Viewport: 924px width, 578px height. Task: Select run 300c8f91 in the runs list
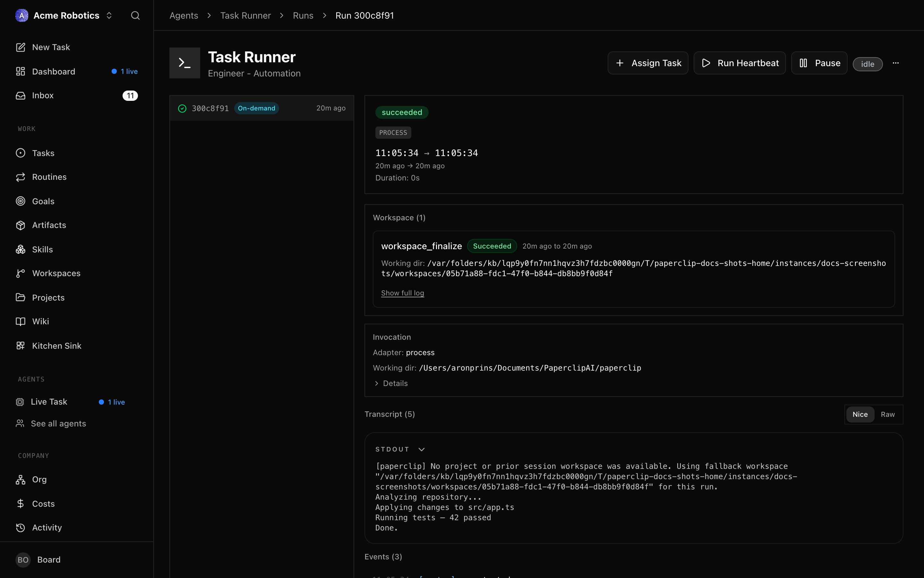coord(261,108)
